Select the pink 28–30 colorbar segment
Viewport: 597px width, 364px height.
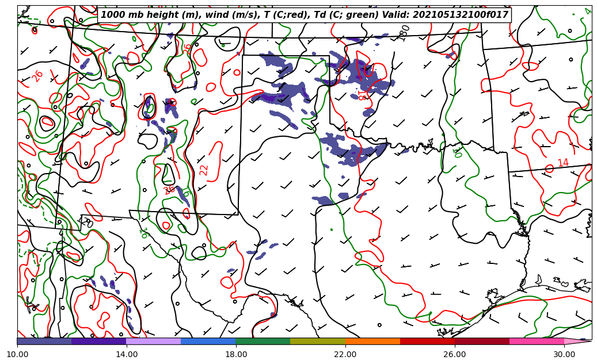(x=537, y=341)
